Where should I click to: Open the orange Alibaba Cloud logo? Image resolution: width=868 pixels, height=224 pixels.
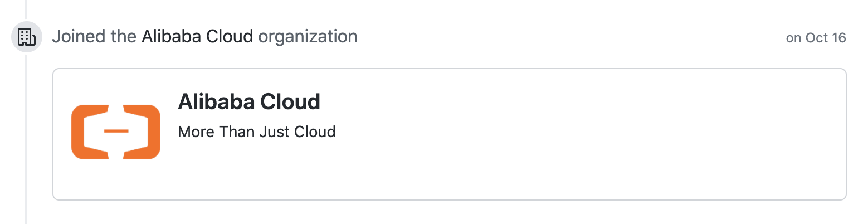click(116, 132)
